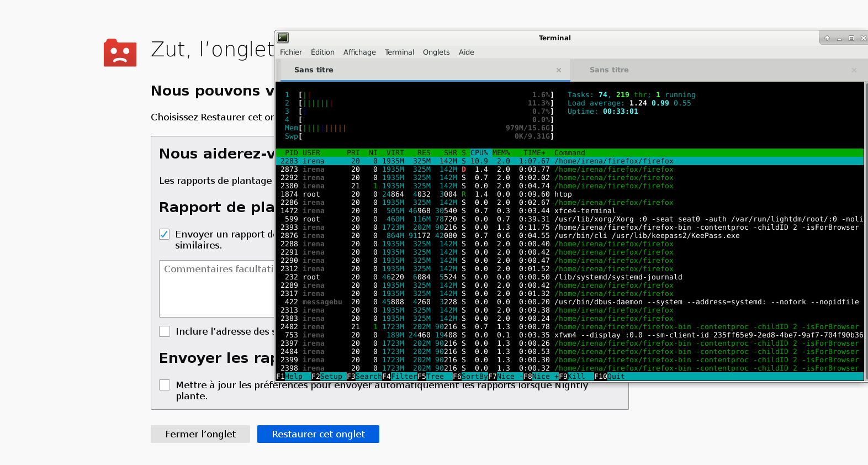
Task: Select the highlighted process row PID 2283
Action: [x=570, y=161]
